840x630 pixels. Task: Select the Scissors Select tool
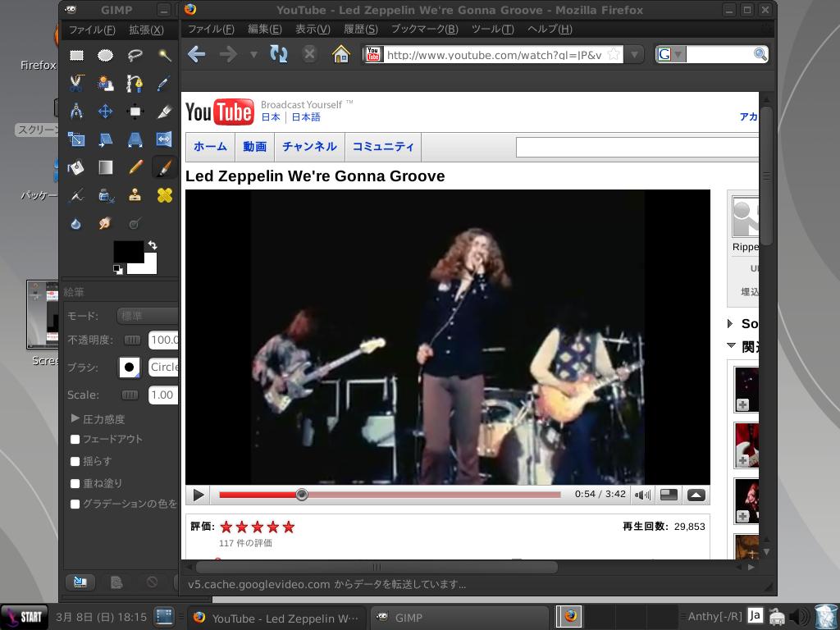click(76, 83)
